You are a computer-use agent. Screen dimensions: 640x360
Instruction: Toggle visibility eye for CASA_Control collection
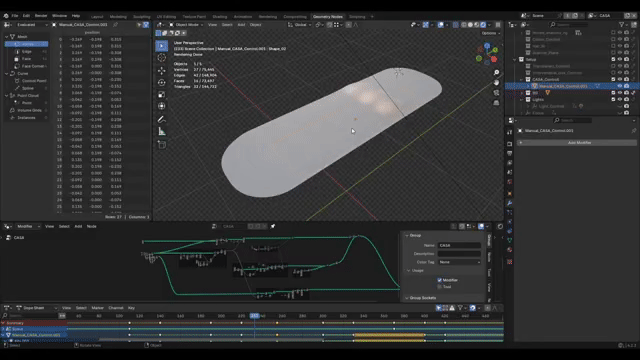620,79
